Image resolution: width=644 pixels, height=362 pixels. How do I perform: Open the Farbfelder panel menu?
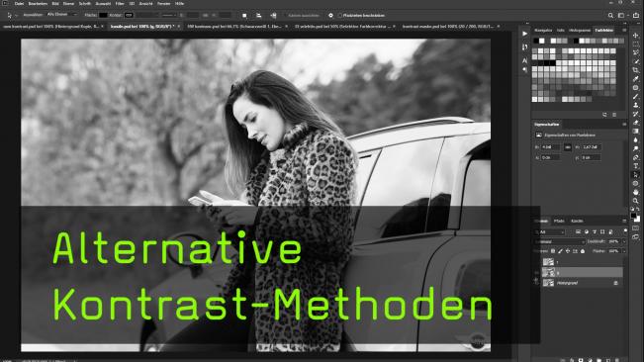624,30
